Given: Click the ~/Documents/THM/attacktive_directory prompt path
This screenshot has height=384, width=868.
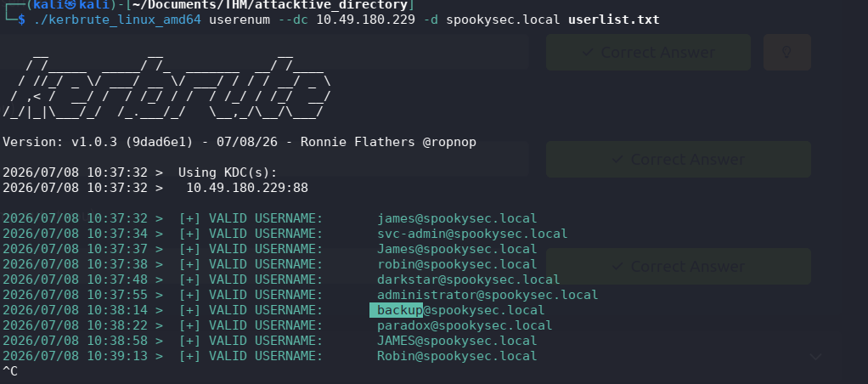Looking at the screenshot, I should (x=269, y=5).
